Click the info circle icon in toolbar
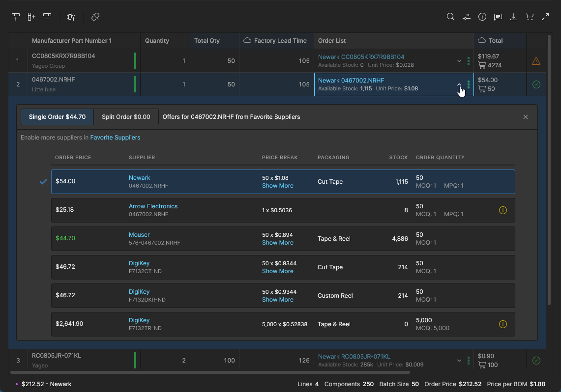 [482, 17]
